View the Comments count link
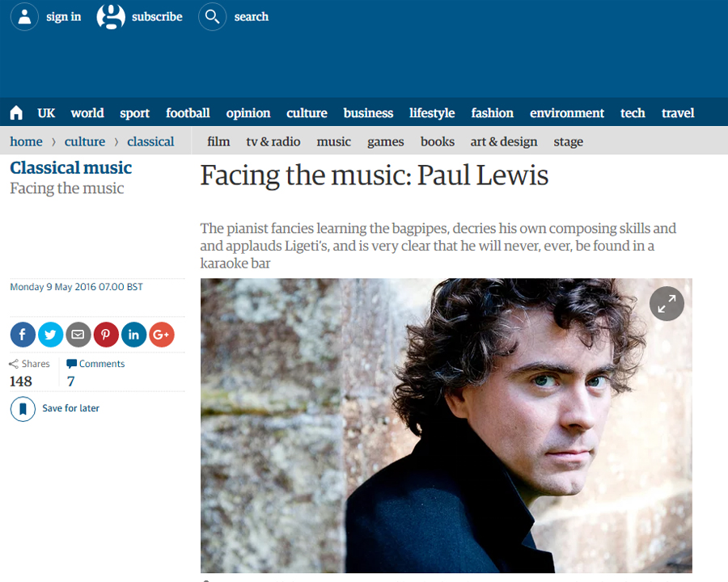 95,364
